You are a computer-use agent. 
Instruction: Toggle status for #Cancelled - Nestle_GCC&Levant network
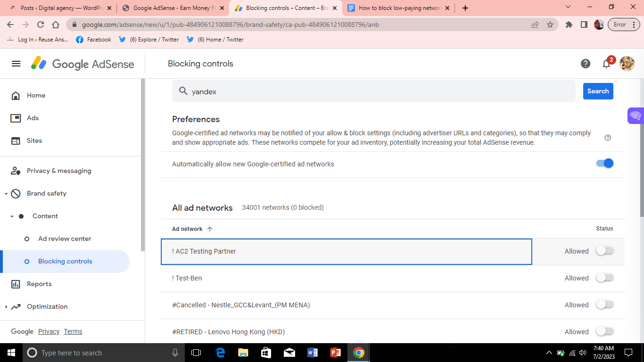(x=605, y=304)
